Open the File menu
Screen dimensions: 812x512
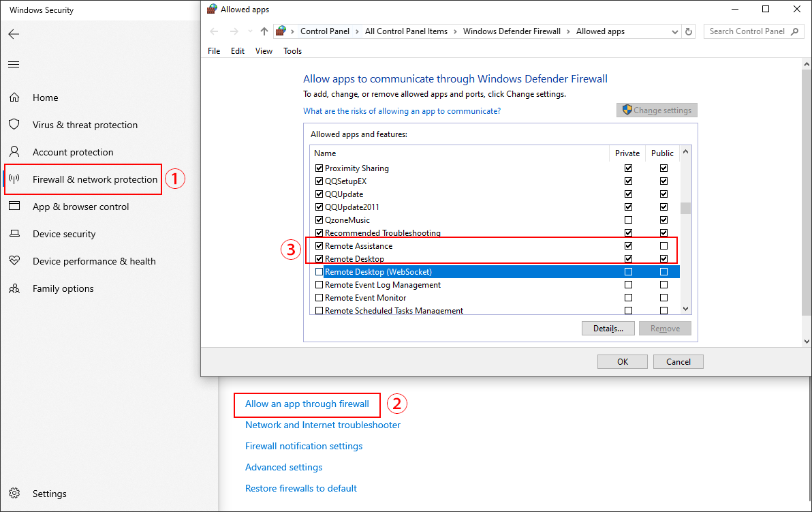[x=214, y=50]
